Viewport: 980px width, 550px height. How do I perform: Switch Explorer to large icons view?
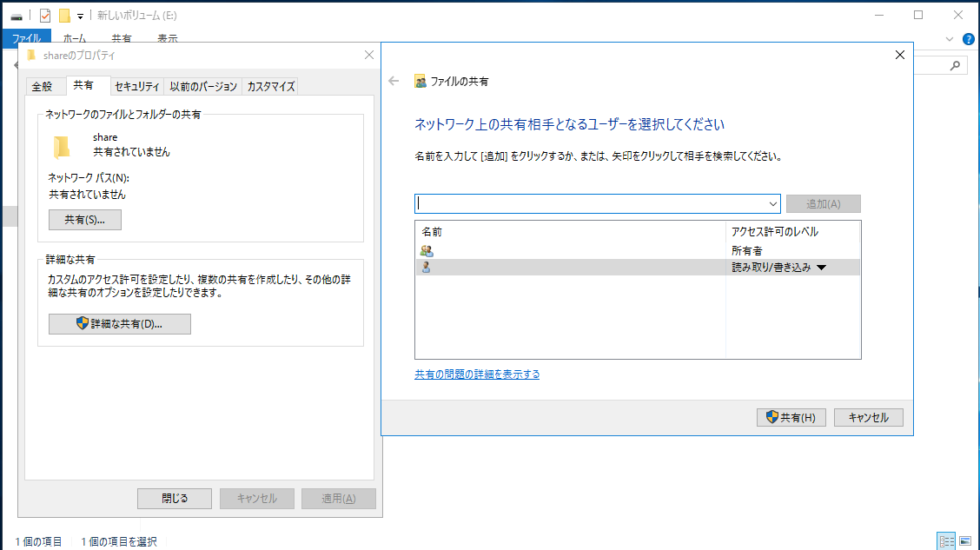point(965,540)
